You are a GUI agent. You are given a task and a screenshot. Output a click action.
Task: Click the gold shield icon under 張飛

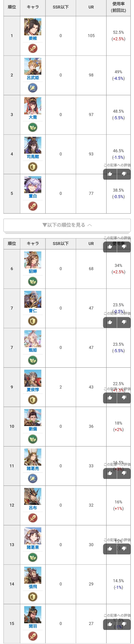click(x=33, y=597)
